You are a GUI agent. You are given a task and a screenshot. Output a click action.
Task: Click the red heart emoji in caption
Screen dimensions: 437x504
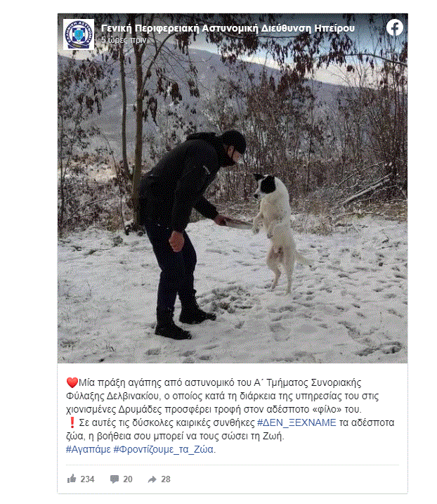72,382
